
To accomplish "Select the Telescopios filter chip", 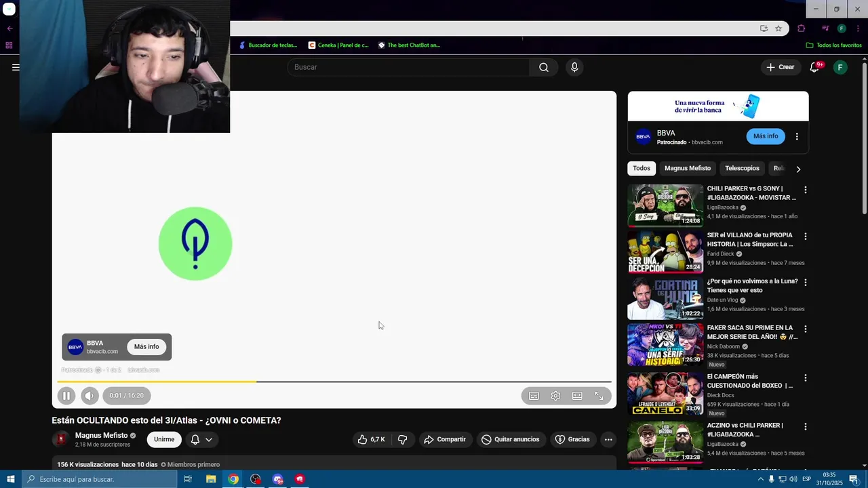I will click(742, 168).
